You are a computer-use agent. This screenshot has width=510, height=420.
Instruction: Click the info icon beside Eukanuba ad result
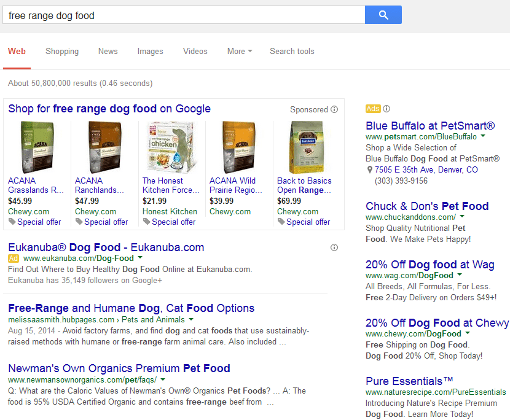(x=334, y=247)
